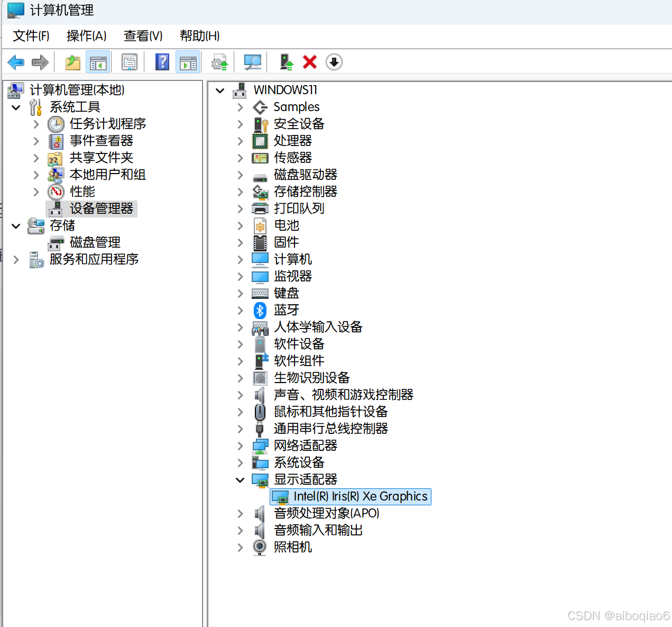Click the 事件查看器 icon

(x=56, y=141)
